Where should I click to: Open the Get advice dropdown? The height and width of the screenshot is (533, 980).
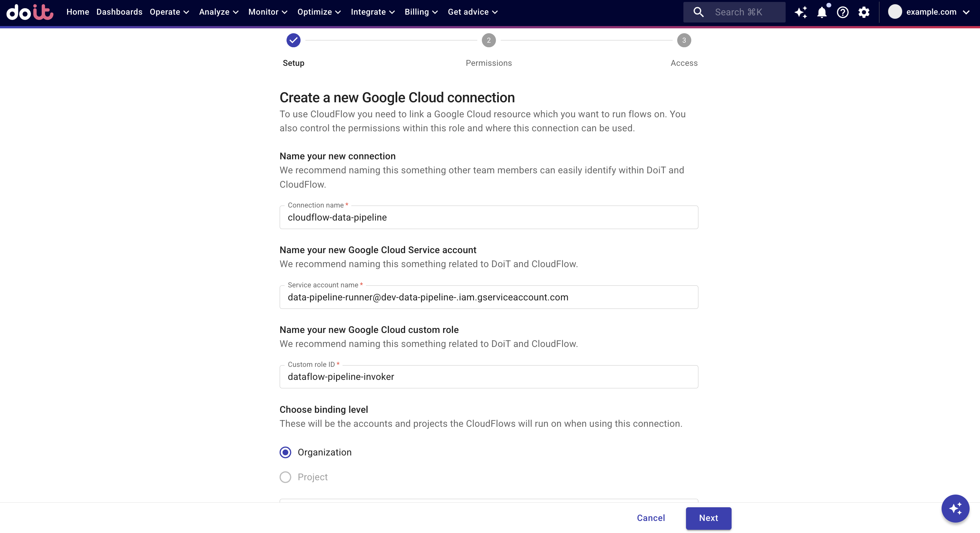(x=472, y=12)
